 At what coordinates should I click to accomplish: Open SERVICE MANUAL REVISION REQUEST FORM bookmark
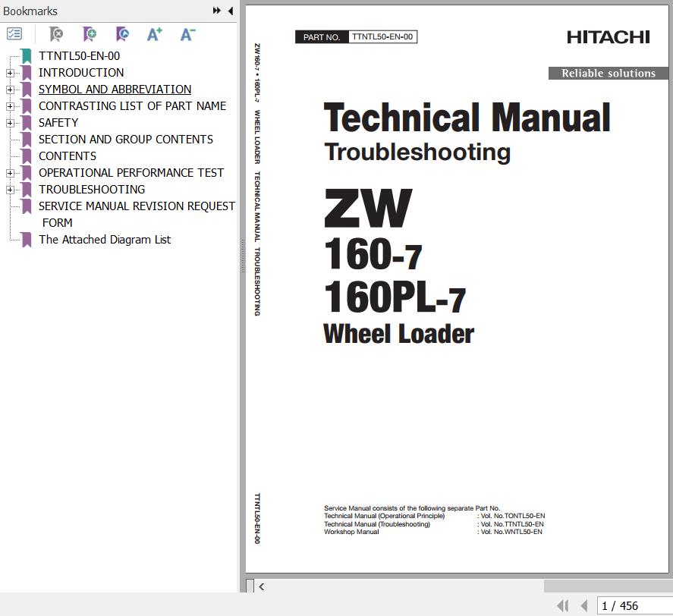[137, 214]
